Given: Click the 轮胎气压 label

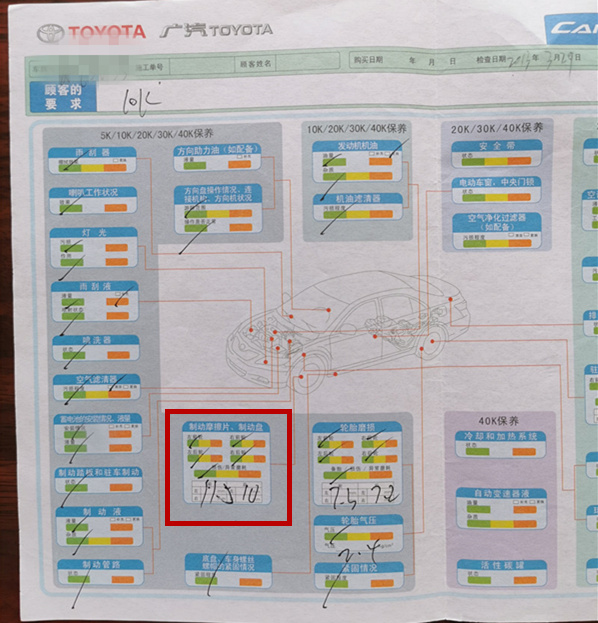Looking at the screenshot, I should (358, 520).
